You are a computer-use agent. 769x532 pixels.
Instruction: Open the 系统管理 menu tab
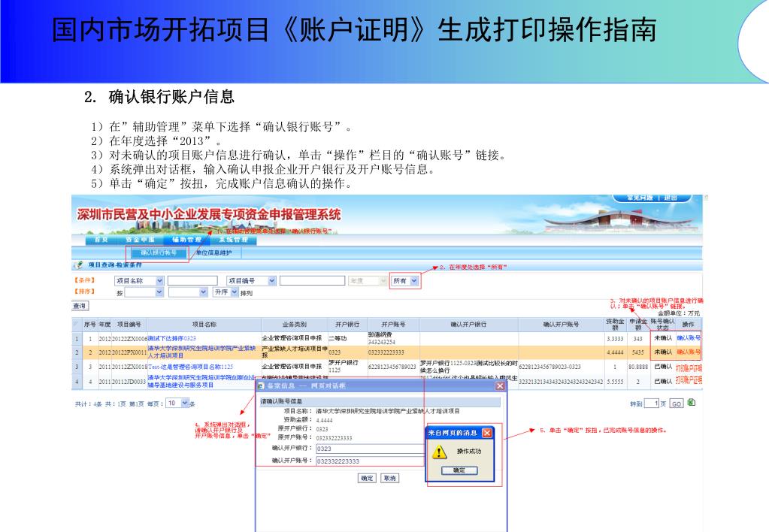pyautogui.click(x=234, y=240)
